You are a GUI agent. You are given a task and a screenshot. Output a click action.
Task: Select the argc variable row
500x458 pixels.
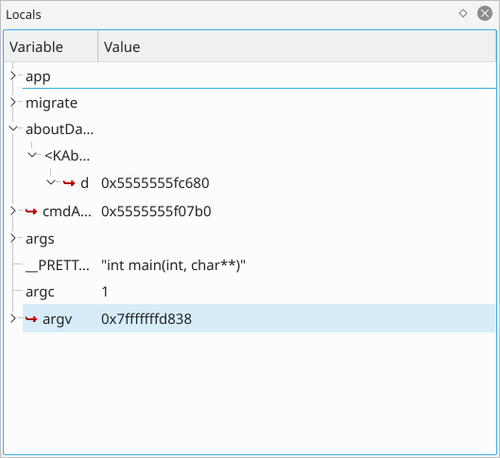point(259,292)
